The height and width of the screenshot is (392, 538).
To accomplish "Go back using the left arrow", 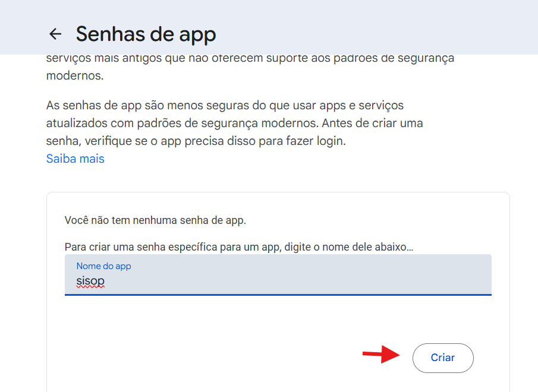I will pyautogui.click(x=55, y=34).
